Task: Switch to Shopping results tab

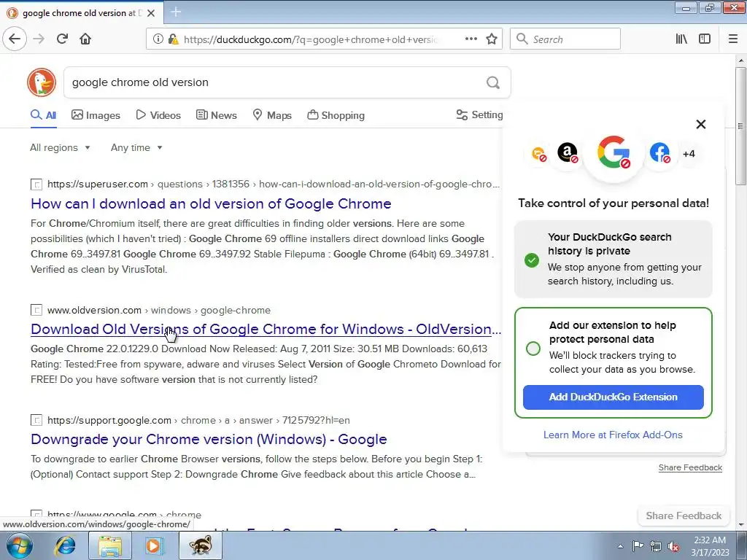Action: click(336, 114)
